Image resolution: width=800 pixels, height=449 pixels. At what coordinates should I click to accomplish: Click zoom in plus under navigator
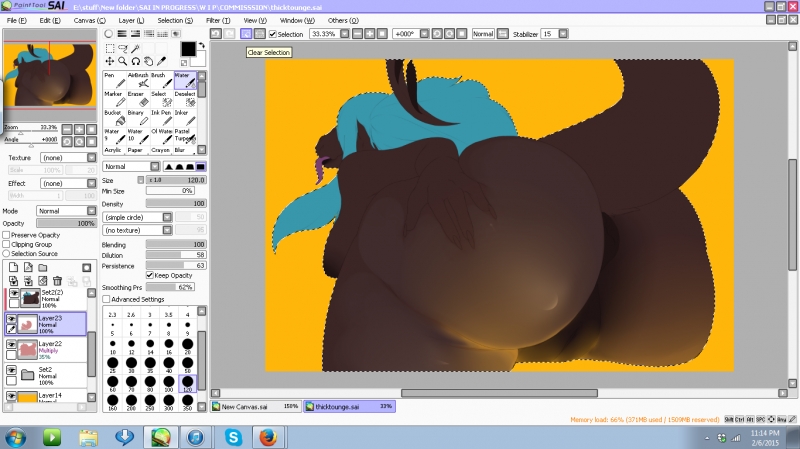(79, 129)
